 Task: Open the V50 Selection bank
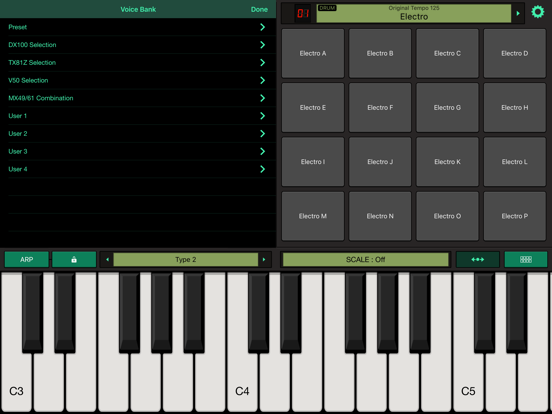(x=138, y=80)
